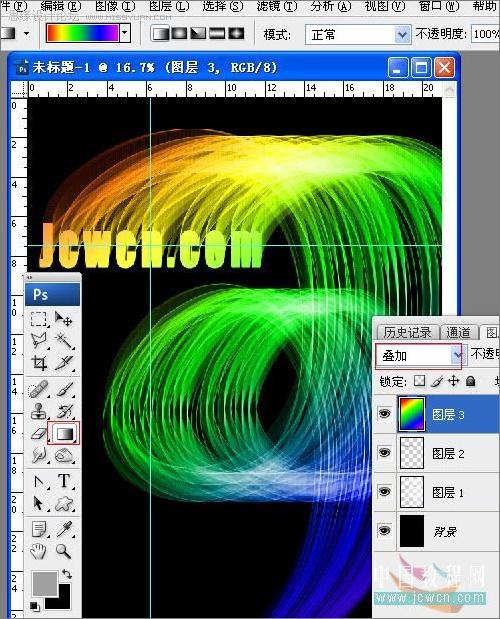Image resolution: width=500 pixels, height=619 pixels.
Task: Toggle visibility of 背景 layer
Action: 384,531
